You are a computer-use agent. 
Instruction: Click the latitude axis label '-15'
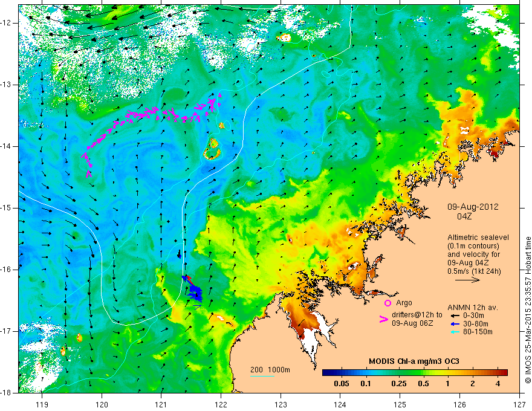pos(7,208)
